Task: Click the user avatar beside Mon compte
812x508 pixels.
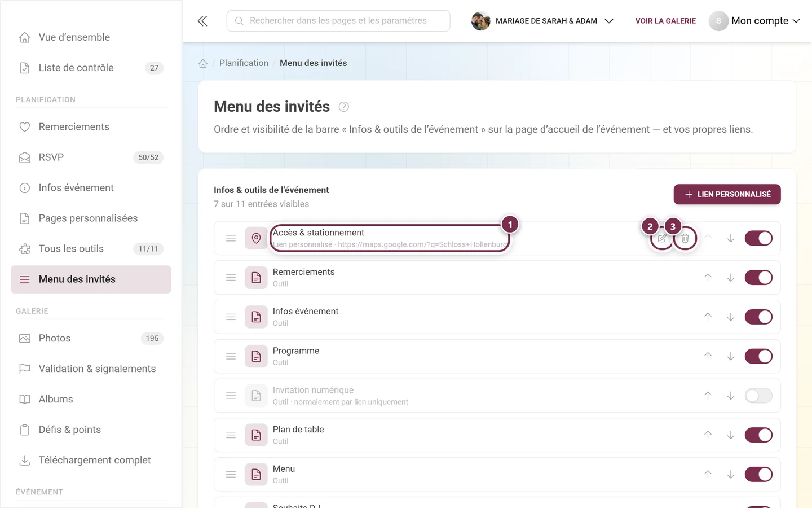Action: (x=718, y=21)
